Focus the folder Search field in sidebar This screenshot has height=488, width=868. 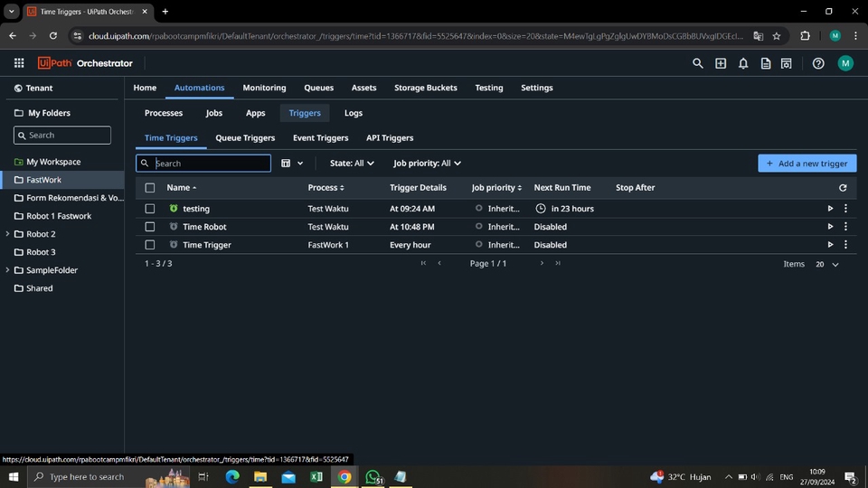(62, 135)
